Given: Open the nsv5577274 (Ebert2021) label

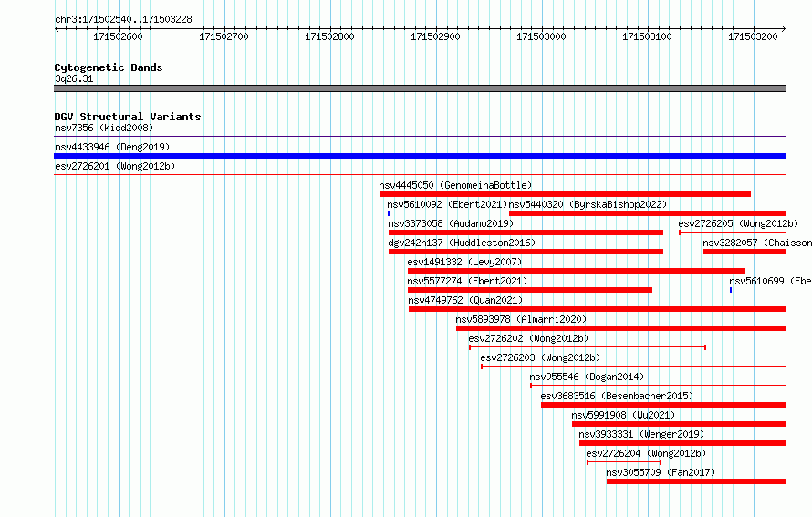Looking at the screenshot, I should coord(467,281).
